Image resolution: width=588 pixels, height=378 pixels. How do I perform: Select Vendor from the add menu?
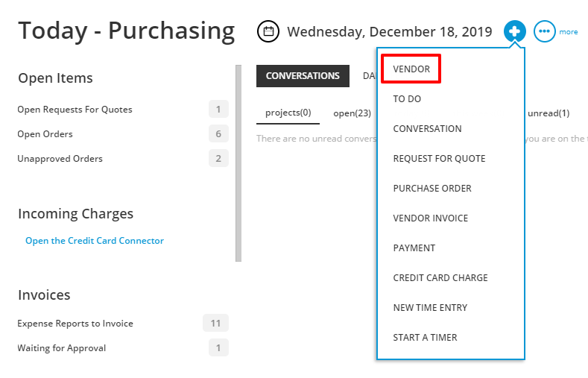(x=411, y=69)
